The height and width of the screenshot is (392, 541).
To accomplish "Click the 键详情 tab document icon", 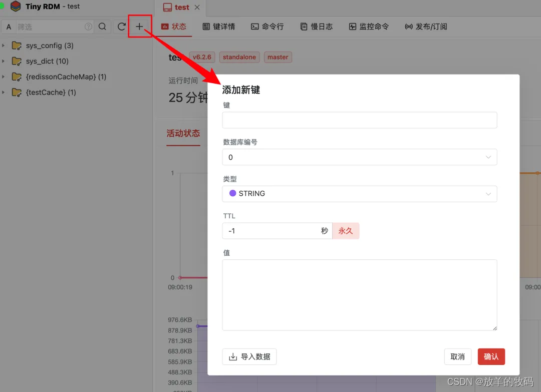I will (206, 27).
